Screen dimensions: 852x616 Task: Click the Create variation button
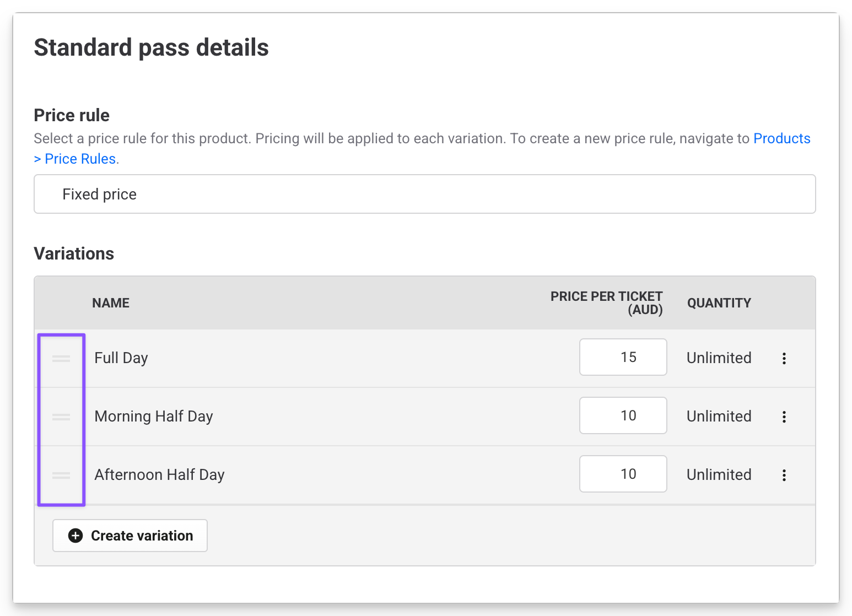130,536
